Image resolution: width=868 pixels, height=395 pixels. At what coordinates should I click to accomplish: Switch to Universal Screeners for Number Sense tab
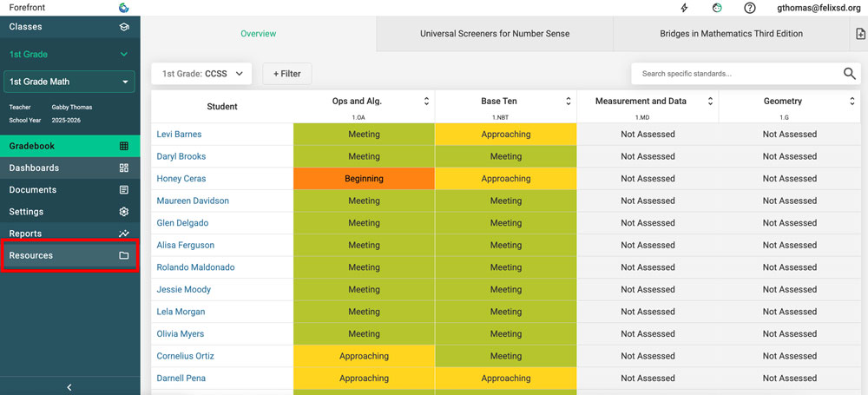pyautogui.click(x=495, y=34)
